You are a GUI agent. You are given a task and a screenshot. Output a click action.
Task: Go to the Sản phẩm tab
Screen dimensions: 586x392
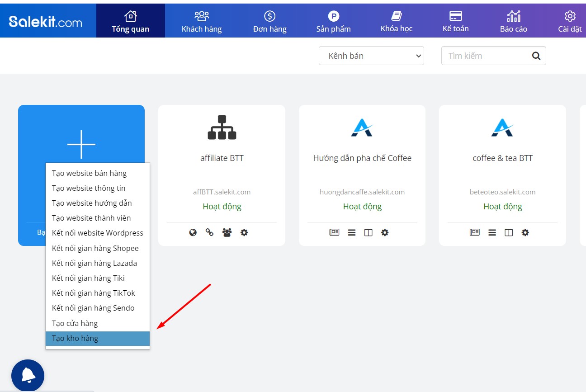[x=333, y=21]
